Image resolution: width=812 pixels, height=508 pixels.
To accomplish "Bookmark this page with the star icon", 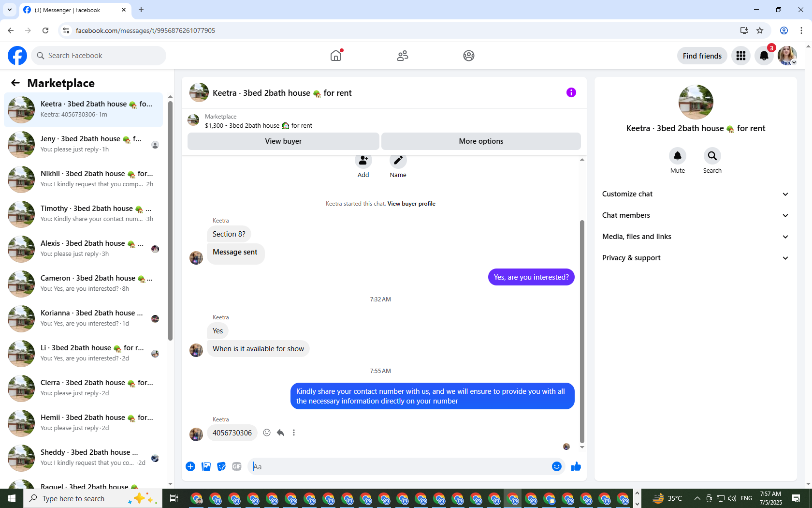I will coord(760,30).
